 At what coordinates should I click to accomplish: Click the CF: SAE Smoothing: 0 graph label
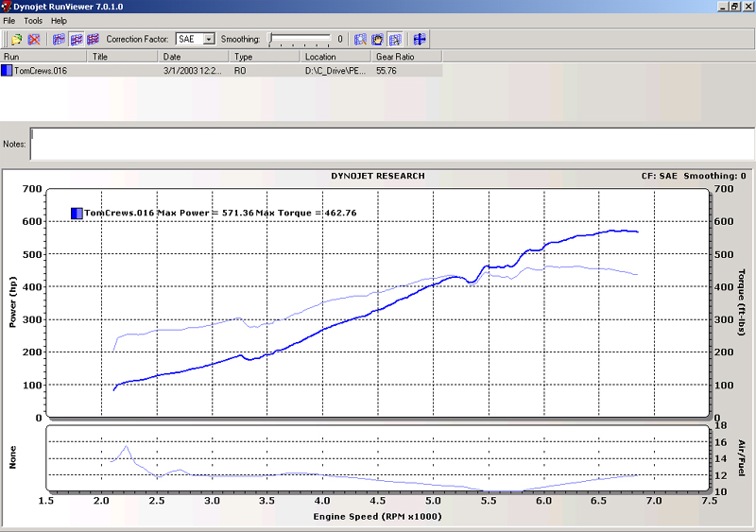pos(694,176)
